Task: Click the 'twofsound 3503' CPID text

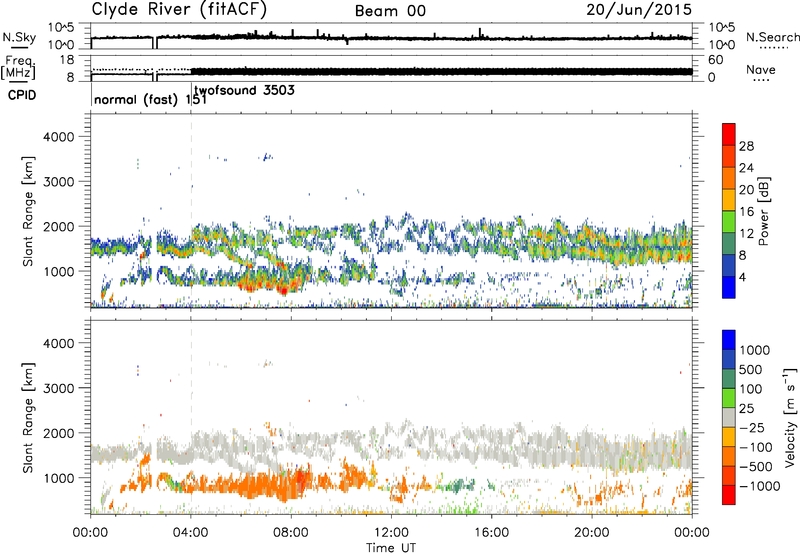Action: (x=244, y=91)
